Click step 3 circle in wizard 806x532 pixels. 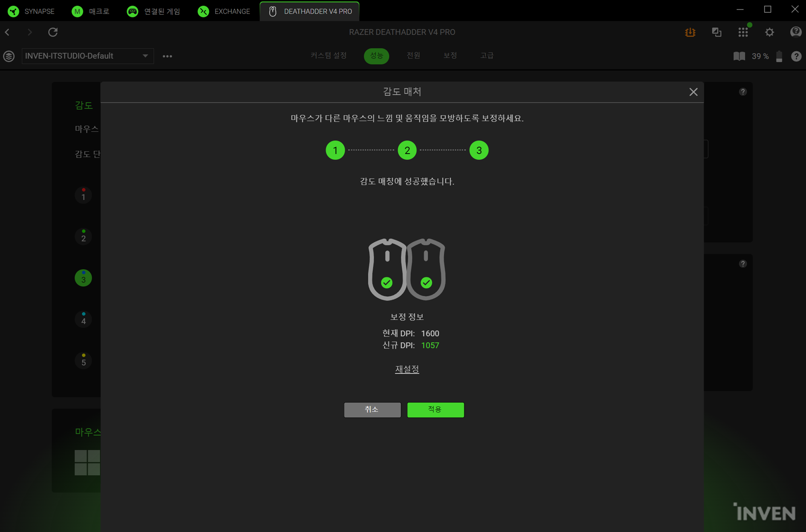click(479, 150)
